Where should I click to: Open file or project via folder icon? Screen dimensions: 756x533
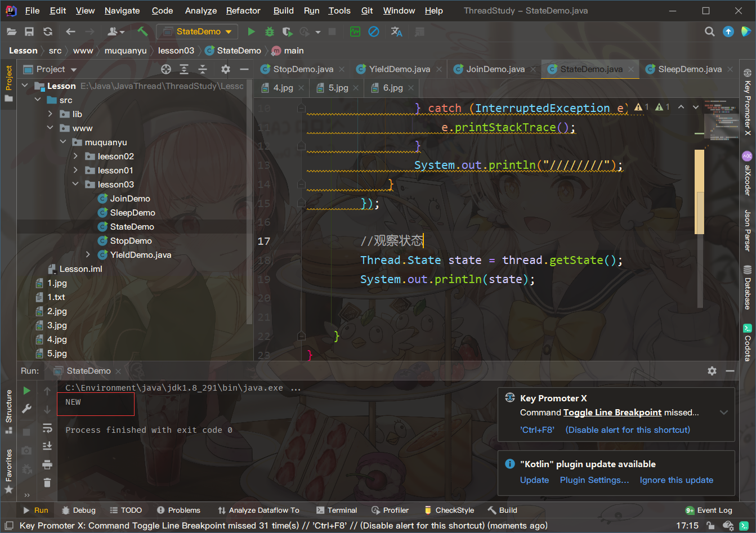click(11, 32)
